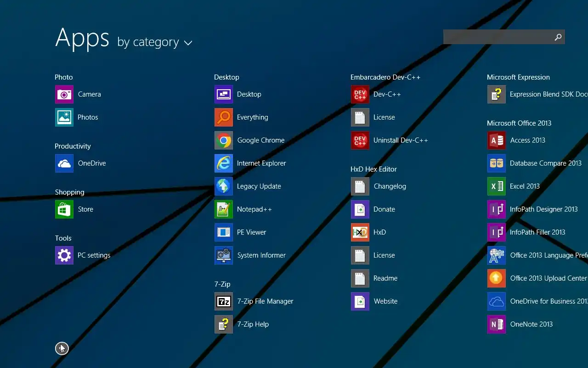Image resolution: width=588 pixels, height=368 pixels.
Task: Open HxD Website shortcut icon
Action: (360, 301)
